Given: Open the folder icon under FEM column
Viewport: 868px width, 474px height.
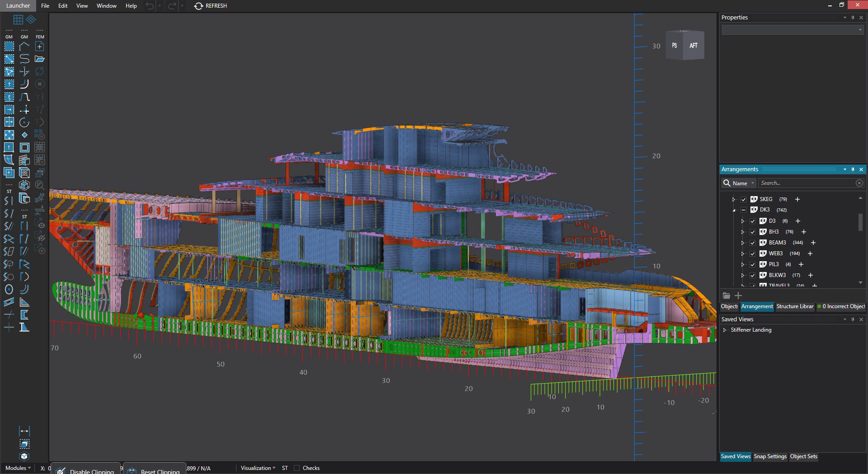Looking at the screenshot, I should [x=40, y=59].
